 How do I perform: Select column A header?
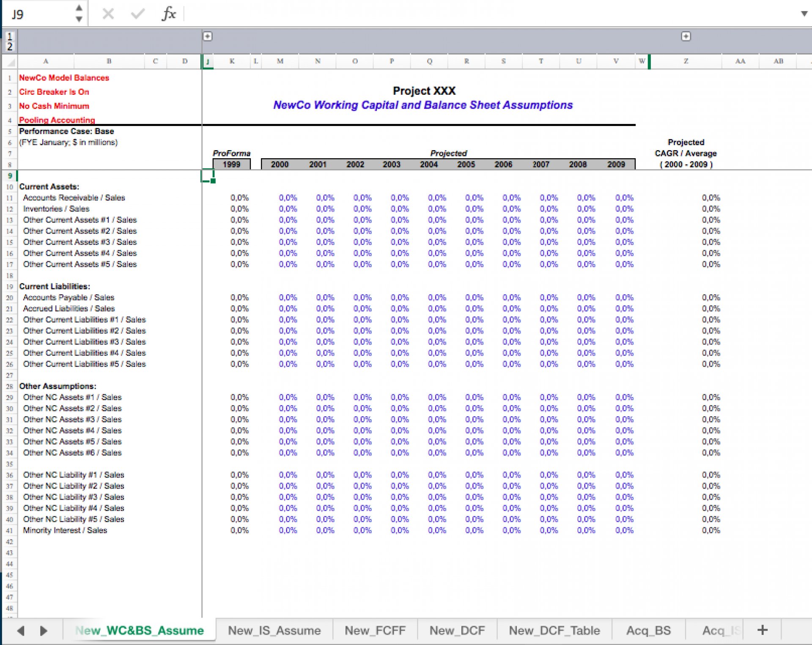tap(46, 61)
